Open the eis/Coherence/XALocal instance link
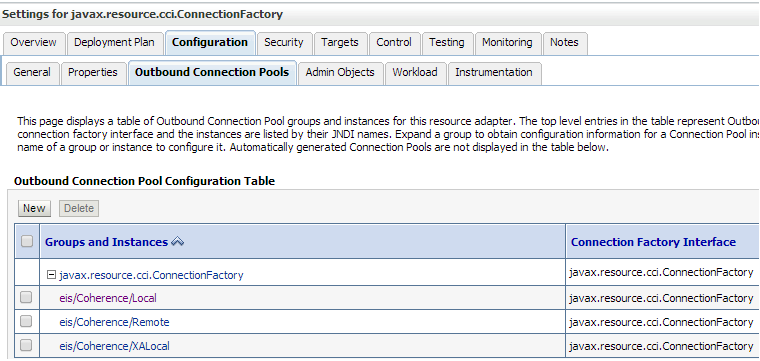Screen dimensions: 760x361 coord(114,346)
